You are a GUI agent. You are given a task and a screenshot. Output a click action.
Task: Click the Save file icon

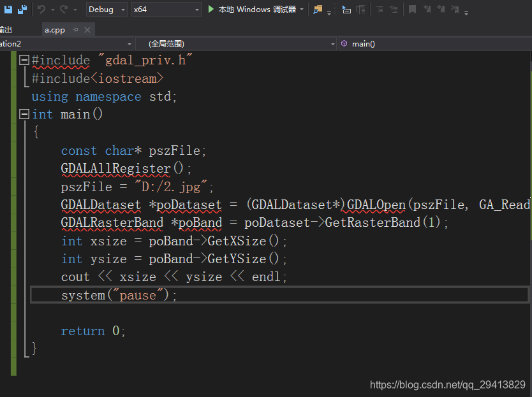point(8,10)
